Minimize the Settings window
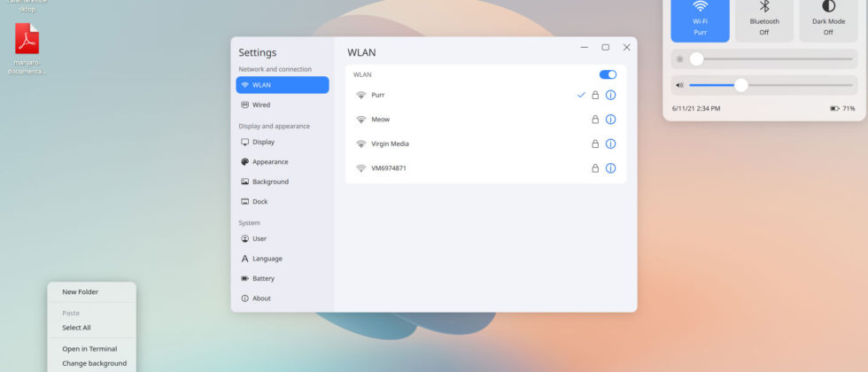The height and width of the screenshot is (372, 868). click(585, 48)
